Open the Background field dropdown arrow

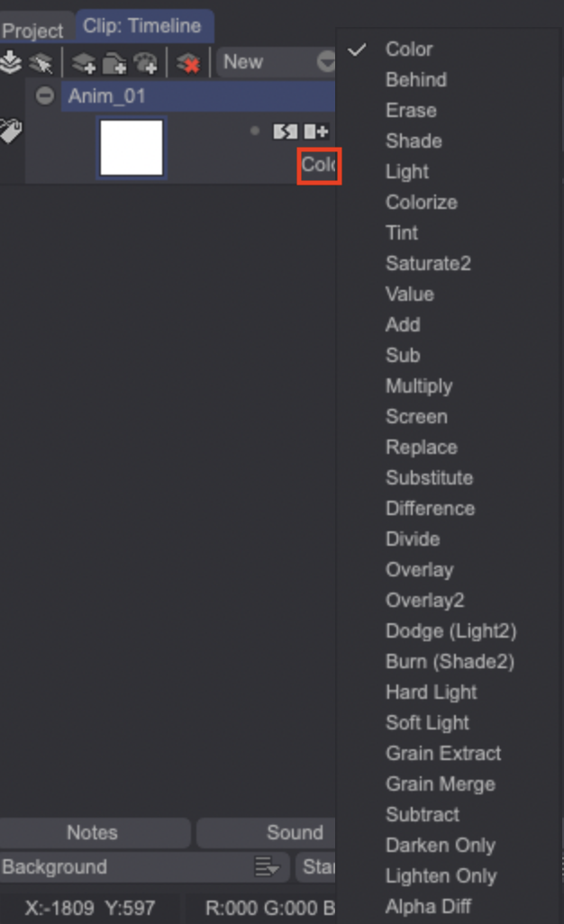pyautogui.click(x=266, y=866)
